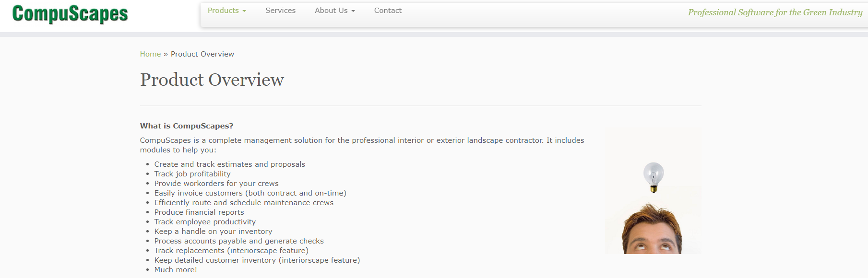This screenshot has height=278, width=868.
Task: Select About Us in the navigation bar
Action: pyautogui.click(x=331, y=11)
